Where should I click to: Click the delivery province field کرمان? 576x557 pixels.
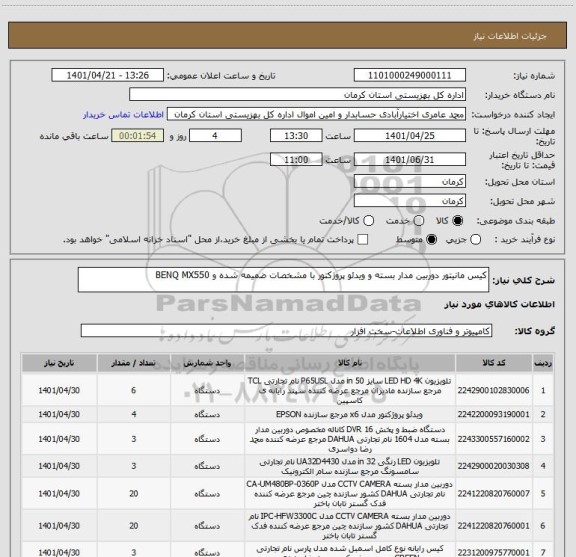410,182
